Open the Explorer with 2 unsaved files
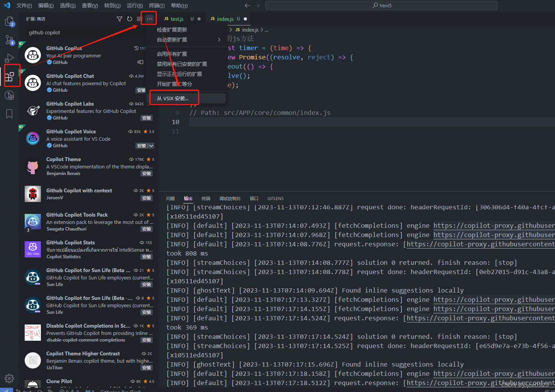555x392 pixels. [9, 22]
